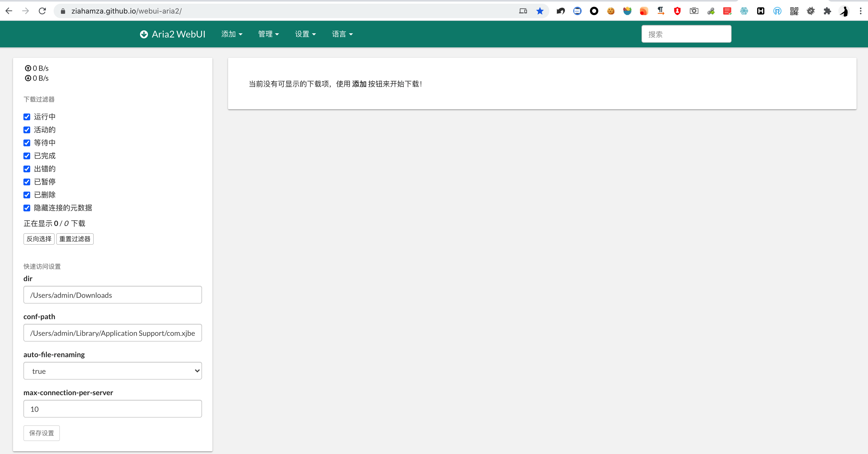The width and height of the screenshot is (868, 454).
Task: Click the 反向选择 button
Action: (x=39, y=239)
